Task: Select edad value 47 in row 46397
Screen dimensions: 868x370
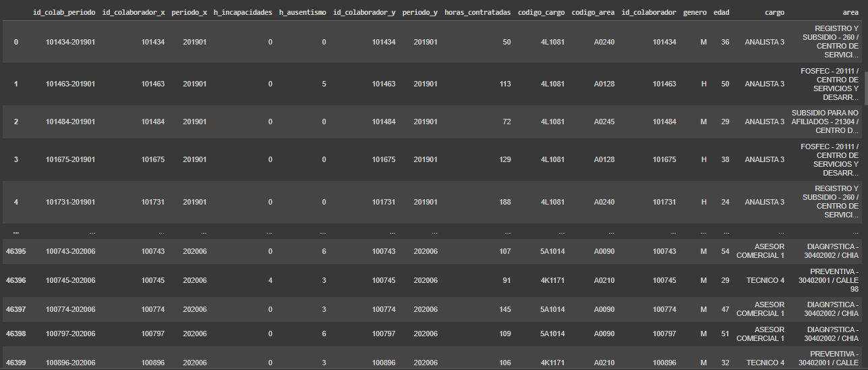Action: point(725,309)
